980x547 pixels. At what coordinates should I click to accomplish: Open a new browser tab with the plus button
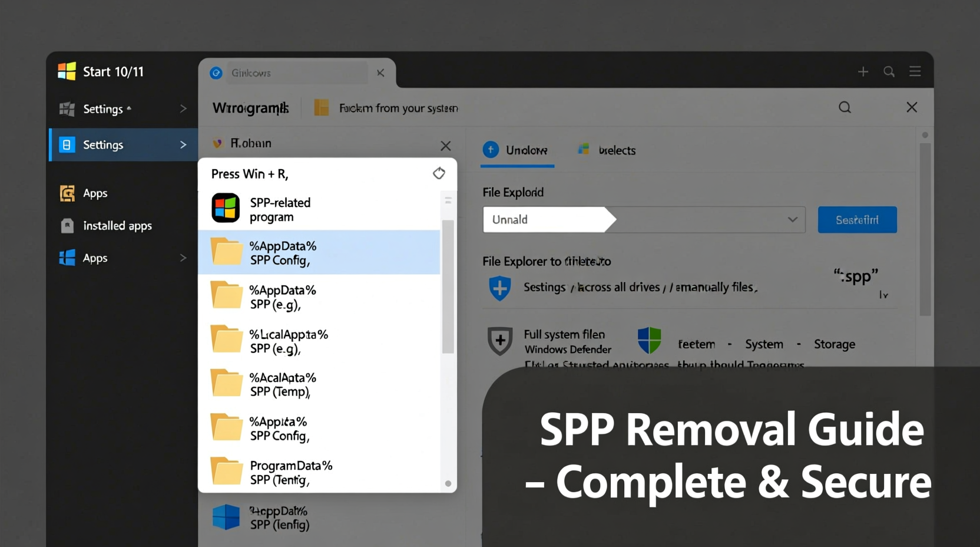tap(863, 71)
